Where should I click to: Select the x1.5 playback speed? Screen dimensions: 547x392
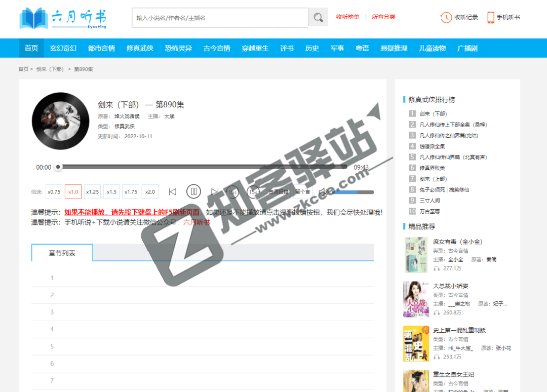click(x=111, y=191)
